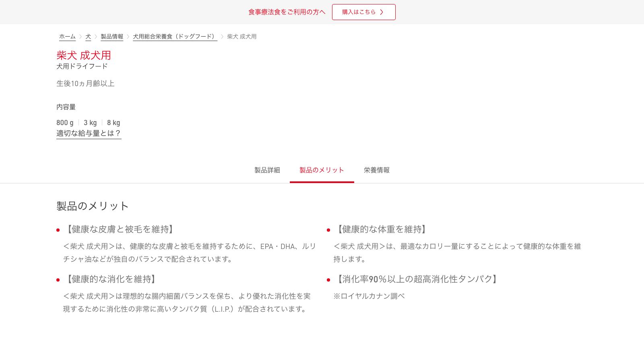Open the 製品情報 breadcrumb link

(112, 37)
